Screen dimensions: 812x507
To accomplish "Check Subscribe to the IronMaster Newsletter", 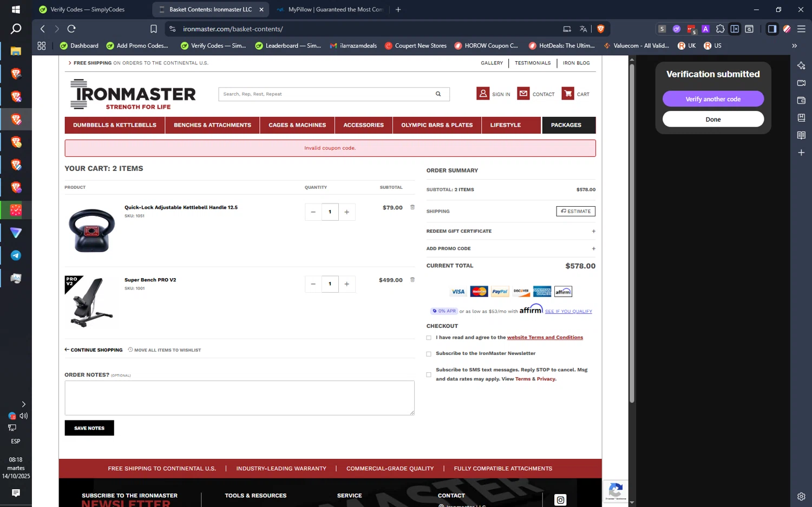I will pos(429,354).
